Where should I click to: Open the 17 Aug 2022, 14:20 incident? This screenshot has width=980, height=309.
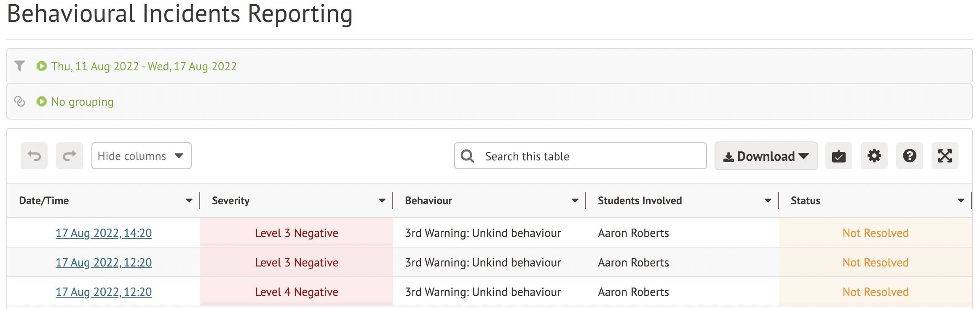[104, 233]
